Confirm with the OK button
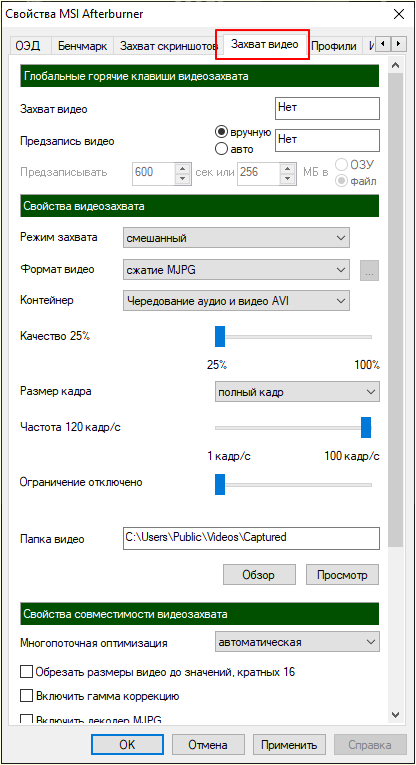The width and height of the screenshot is (416, 765). 127,745
